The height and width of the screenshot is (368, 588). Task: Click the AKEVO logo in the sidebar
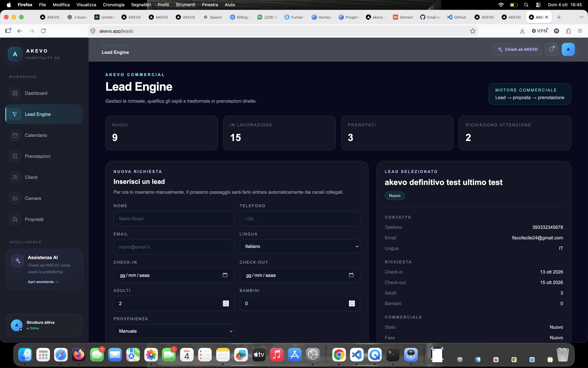coord(15,54)
